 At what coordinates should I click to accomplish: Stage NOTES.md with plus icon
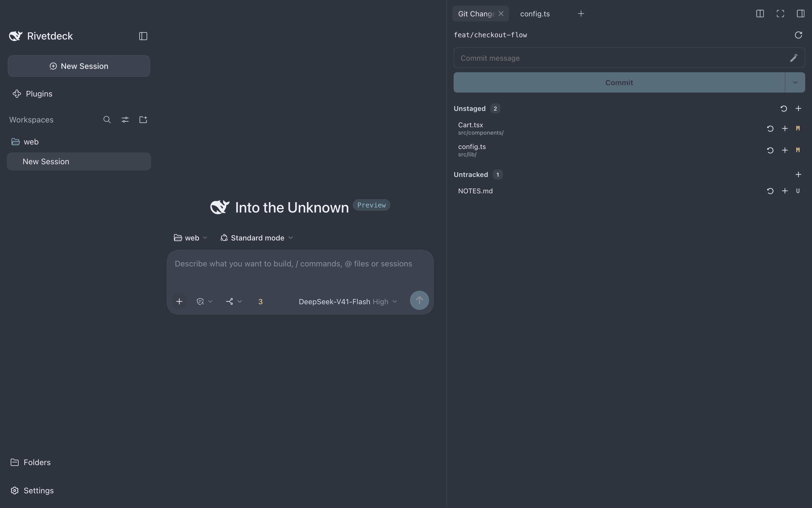[785, 191]
